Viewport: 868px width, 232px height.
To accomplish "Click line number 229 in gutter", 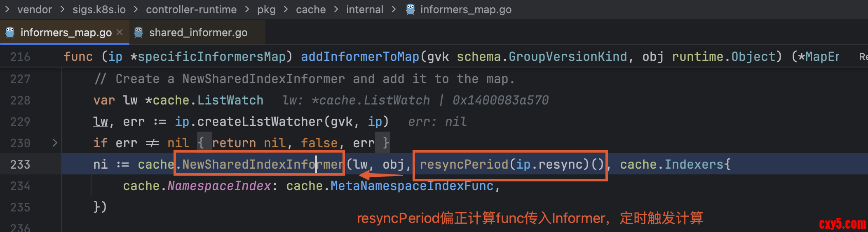I will pos(20,122).
